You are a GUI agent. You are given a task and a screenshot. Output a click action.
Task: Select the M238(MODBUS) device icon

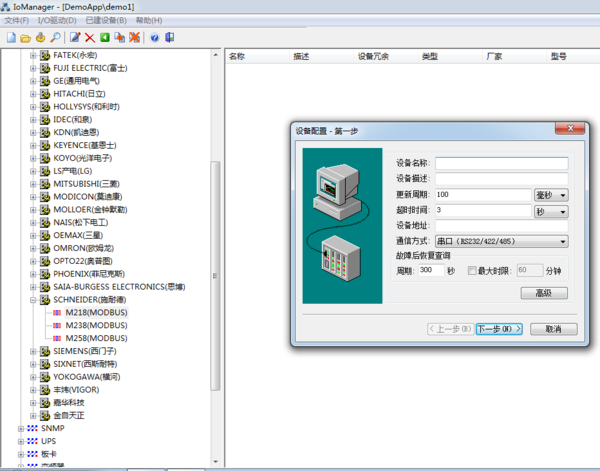pyautogui.click(x=57, y=326)
